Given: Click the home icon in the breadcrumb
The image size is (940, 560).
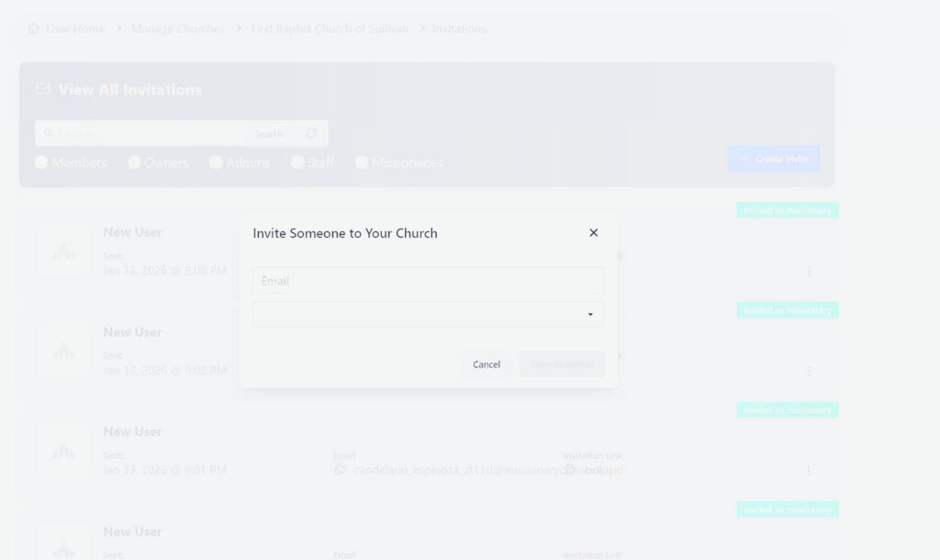Looking at the screenshot, I should 34,28.
